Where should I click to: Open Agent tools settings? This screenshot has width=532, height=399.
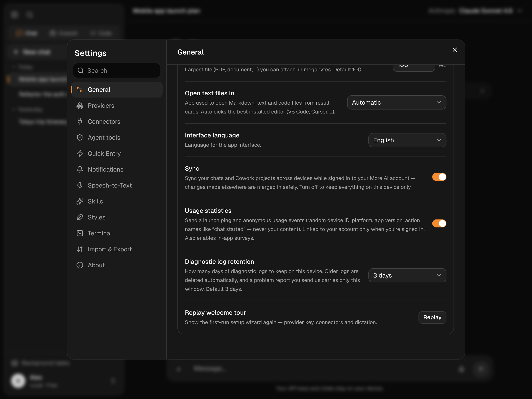[117, 138]
